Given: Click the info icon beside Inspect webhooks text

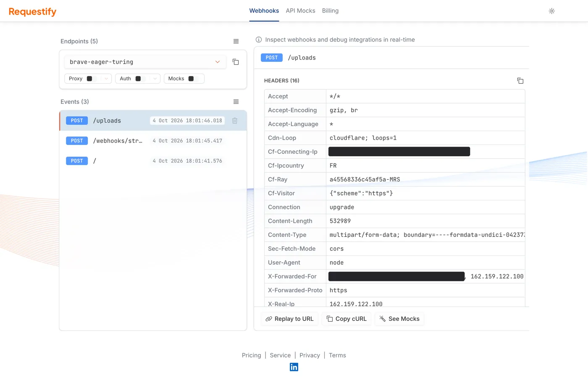Looking at the screenshot, I should [259, 39].
